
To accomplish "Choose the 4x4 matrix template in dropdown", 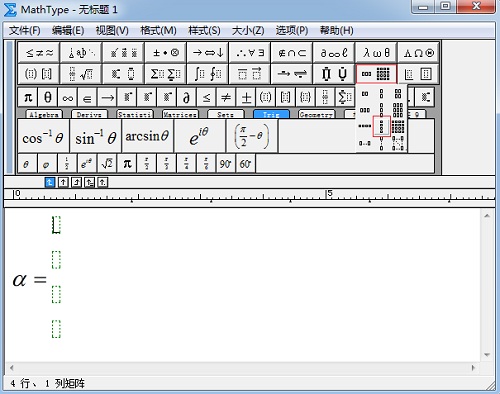I will (398, 126).
